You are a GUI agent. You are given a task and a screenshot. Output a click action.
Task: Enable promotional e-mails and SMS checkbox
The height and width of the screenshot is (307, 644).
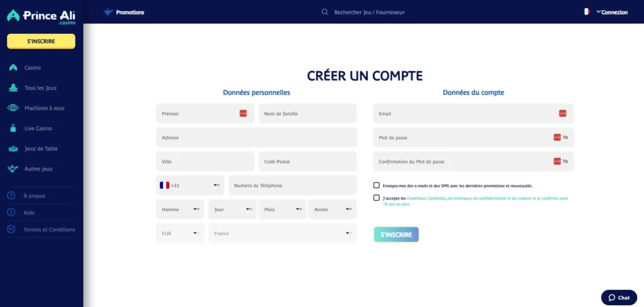(376, 186)
